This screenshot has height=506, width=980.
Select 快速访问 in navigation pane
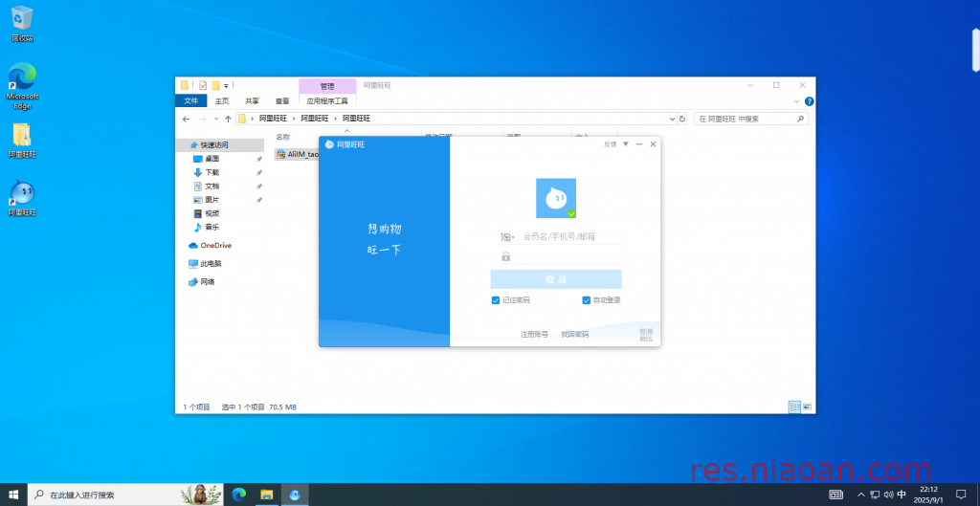[x=213, y=145]
